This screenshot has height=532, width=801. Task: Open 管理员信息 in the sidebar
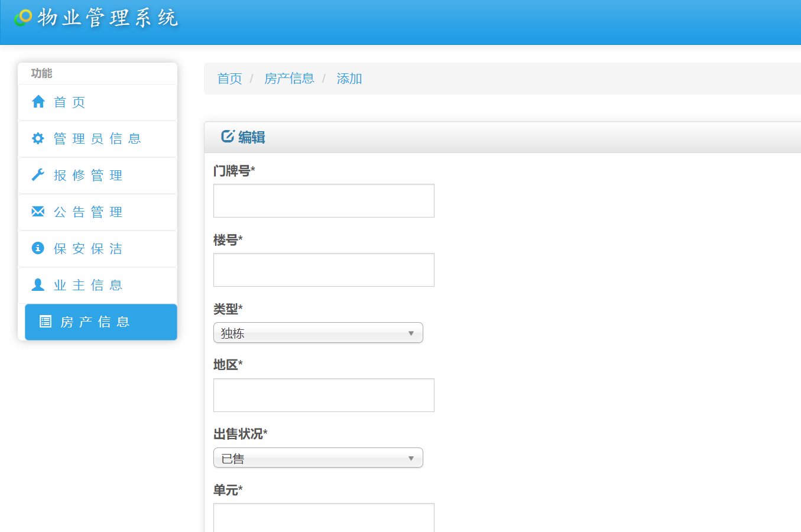(98, 139)
